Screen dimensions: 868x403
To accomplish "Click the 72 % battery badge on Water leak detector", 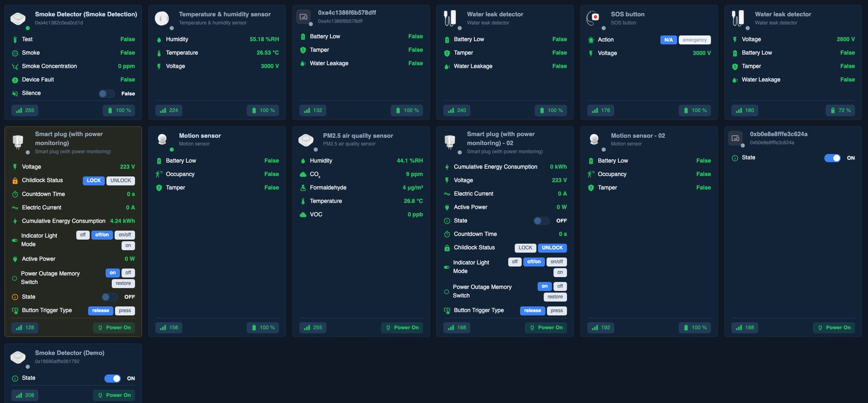I will 841,110.
